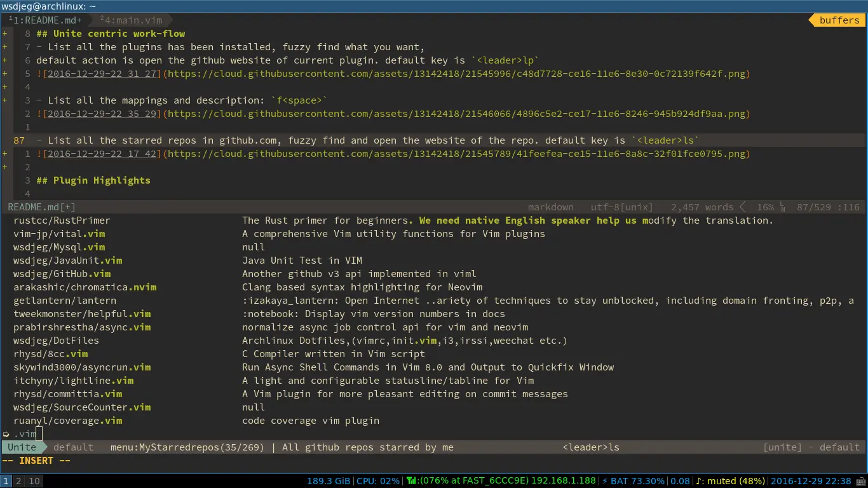The image size is (868, 488).
Task: Select wsdjeg/Mysql.vim repo entry
Action: click(x=59, y=247)
